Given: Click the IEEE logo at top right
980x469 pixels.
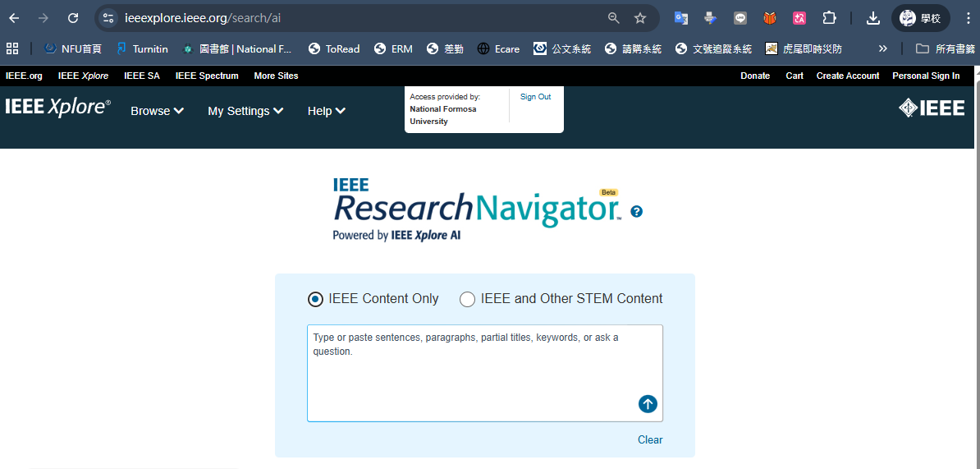Looking at the screenshot, I should (x=932, y=108).
